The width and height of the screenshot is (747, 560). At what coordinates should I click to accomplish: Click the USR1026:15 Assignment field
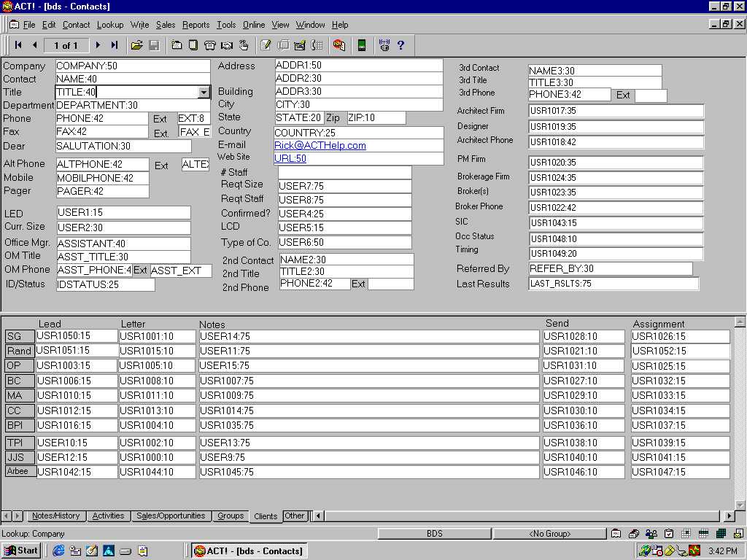tap(681, 336)
